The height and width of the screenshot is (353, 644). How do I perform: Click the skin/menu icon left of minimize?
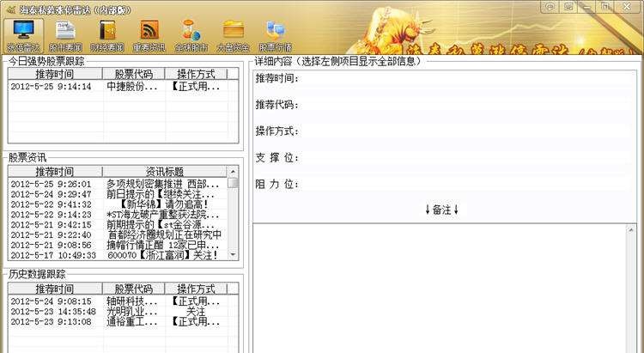coord(568,6)
